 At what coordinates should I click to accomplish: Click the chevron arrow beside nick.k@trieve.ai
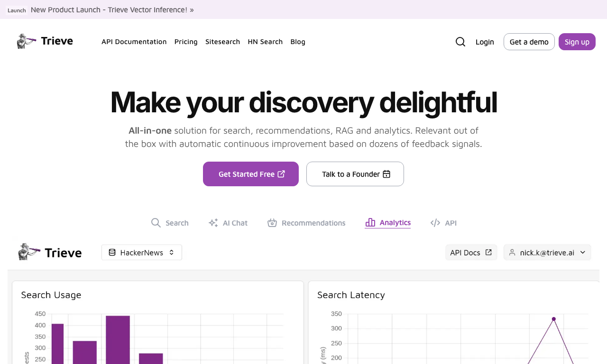tap(583, 253)
